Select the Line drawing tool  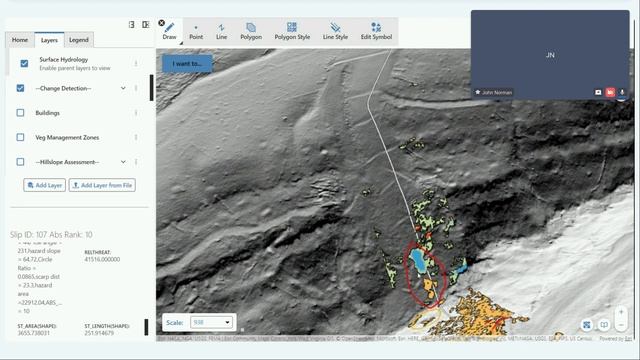coord(221,31)
